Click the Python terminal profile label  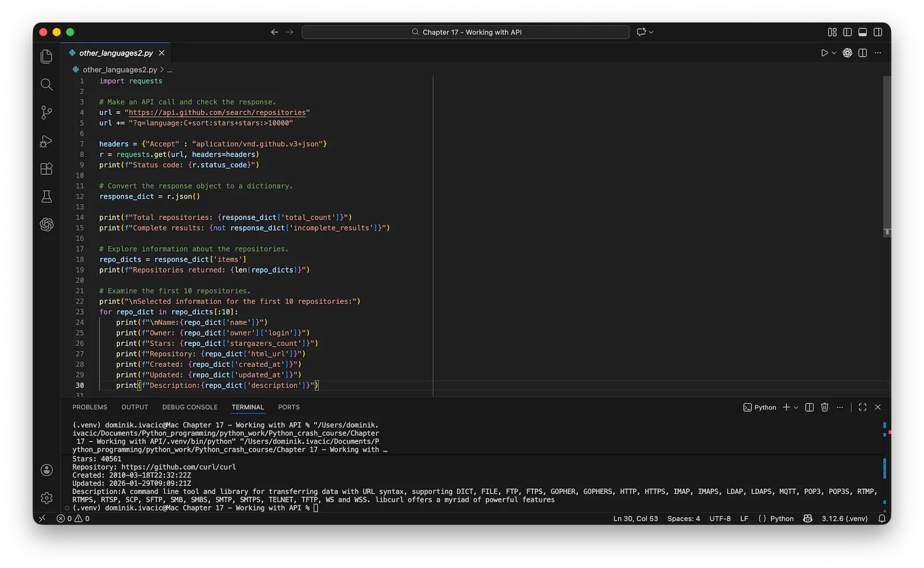pos(759,407)
